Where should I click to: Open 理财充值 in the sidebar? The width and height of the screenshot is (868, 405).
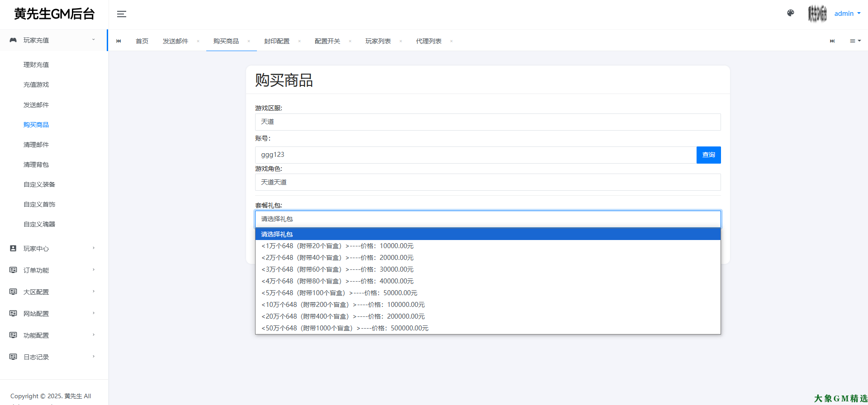tap(36, 65)
